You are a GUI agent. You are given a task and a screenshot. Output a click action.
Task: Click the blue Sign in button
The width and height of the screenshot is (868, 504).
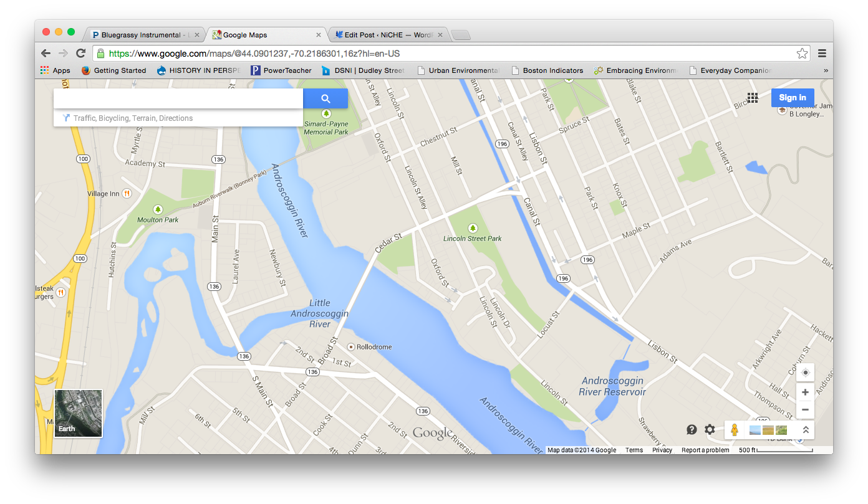click(792, 98)
